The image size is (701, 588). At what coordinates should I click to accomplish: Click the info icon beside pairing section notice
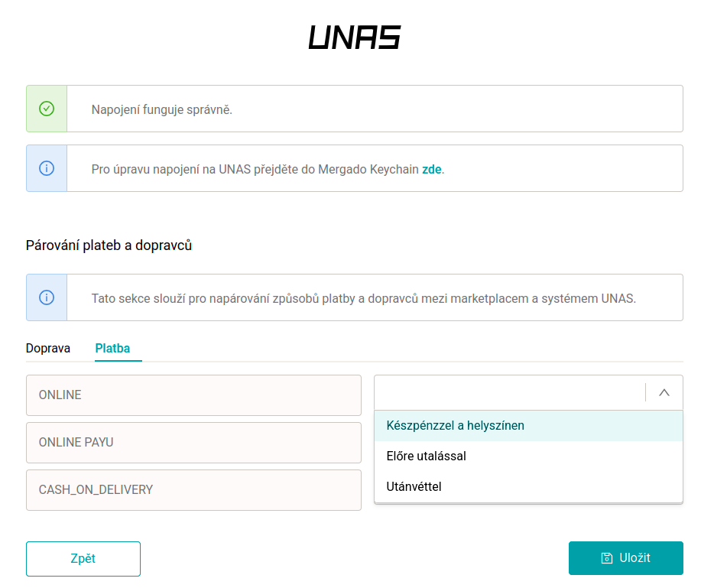coord(47,297)
